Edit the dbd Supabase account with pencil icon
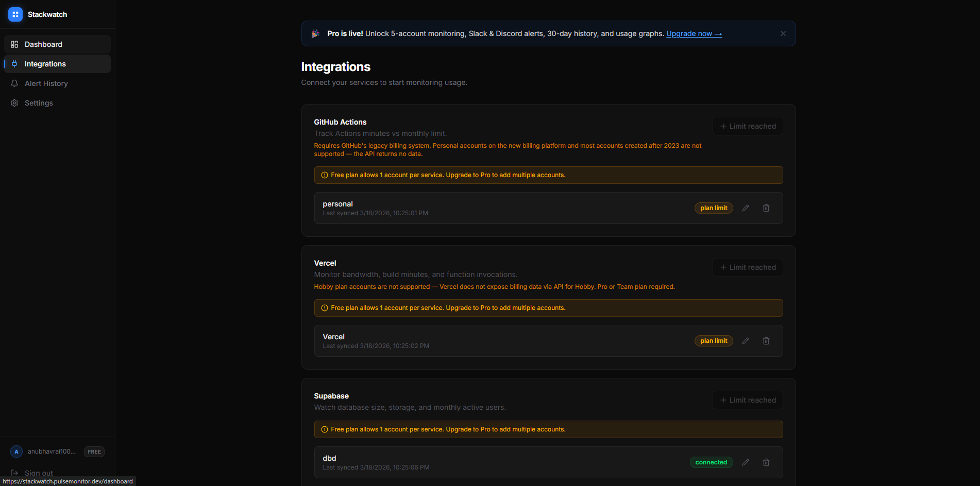 click(746, 462)
